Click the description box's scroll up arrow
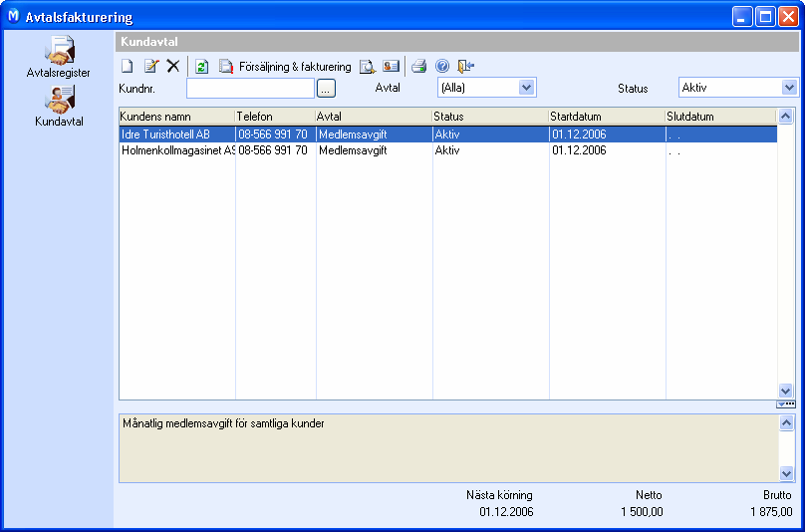This screenshot has width=805, height=532. (786, 423)
